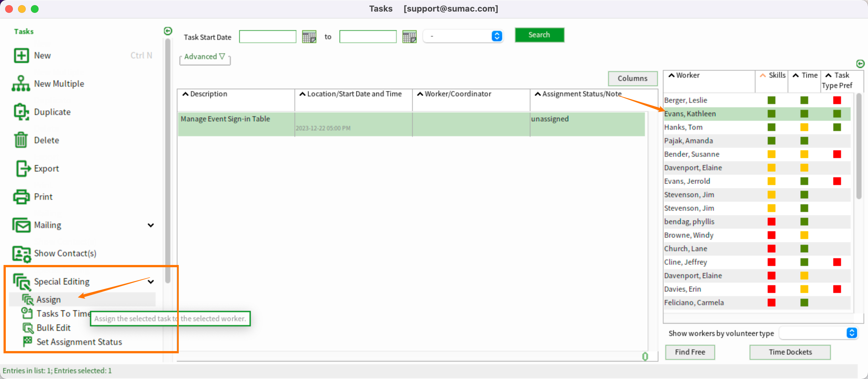Click the Duplicate task icon
Screen dimensions: 868x379
(21, 112)
